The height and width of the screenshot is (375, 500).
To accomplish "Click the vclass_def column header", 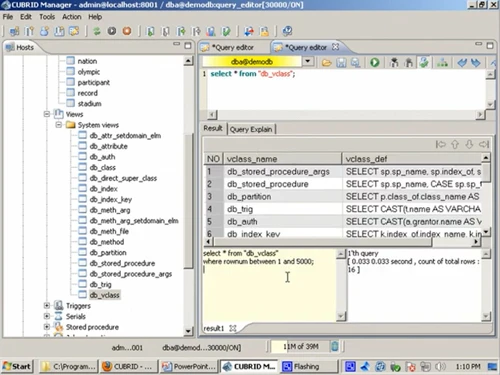I will tap(412, 159).
